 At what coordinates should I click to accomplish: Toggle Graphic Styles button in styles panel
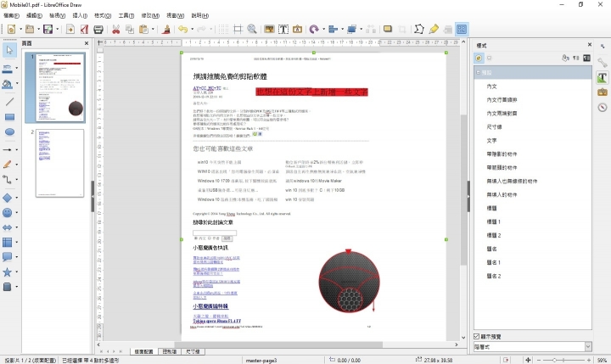pyautogui.click(x=479, y=58)
